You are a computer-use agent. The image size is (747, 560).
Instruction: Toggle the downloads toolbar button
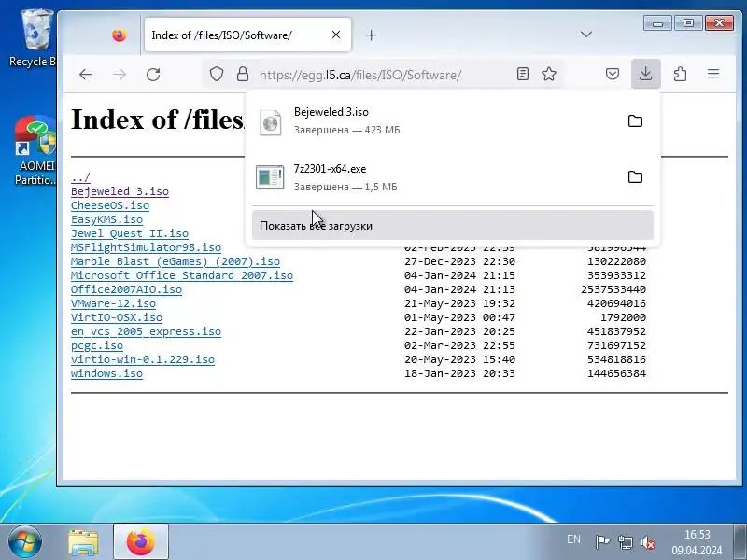tap(645, 74)
